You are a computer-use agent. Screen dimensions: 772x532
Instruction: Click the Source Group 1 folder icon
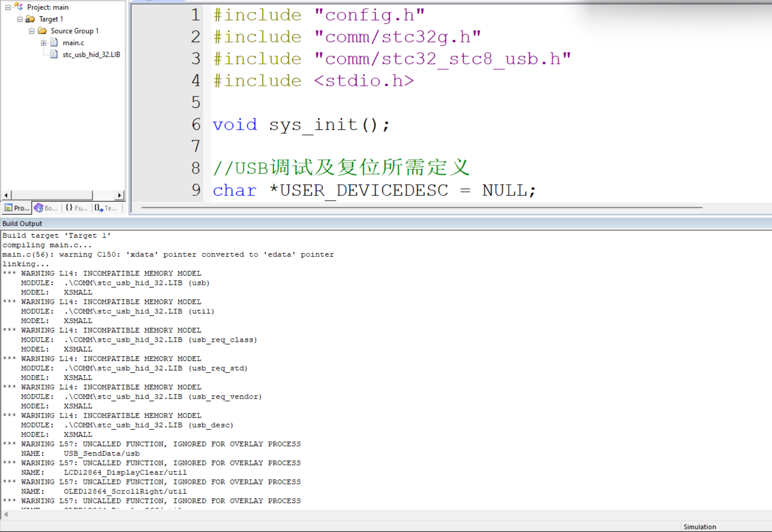42,31
